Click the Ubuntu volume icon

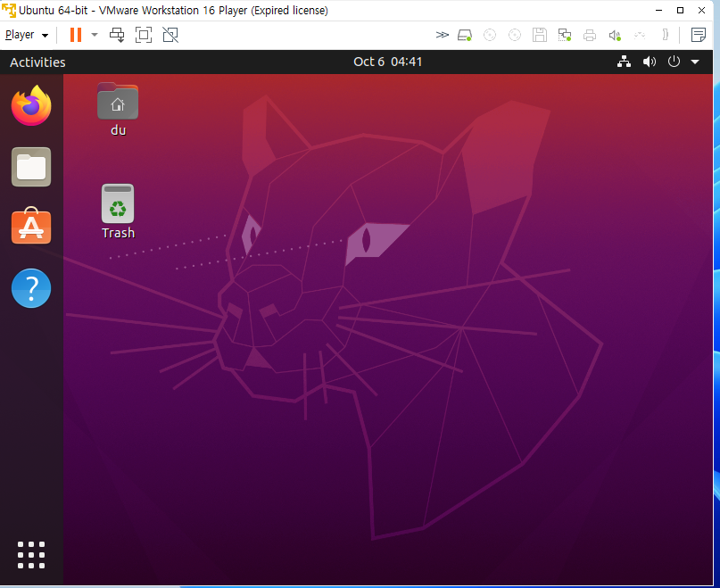tap(650, 62)
